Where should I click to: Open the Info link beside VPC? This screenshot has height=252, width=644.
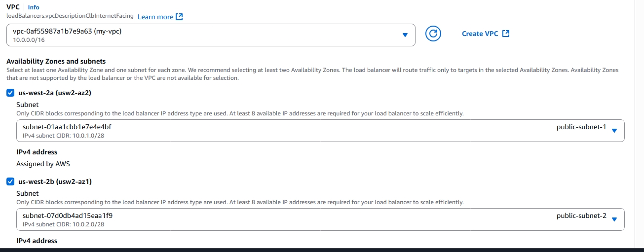coord(34,7)
